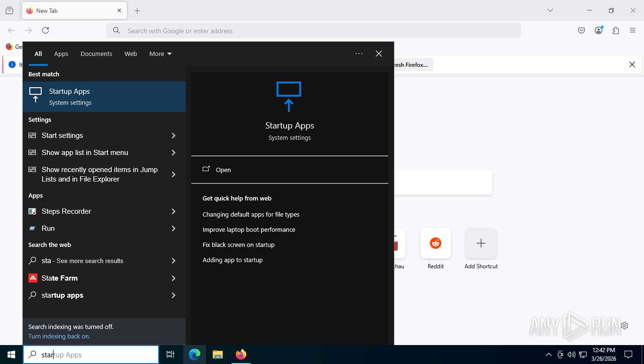Open network status tray icon
Image resolution: width=644 pixels, height=364 pixels.
(583, 355)
